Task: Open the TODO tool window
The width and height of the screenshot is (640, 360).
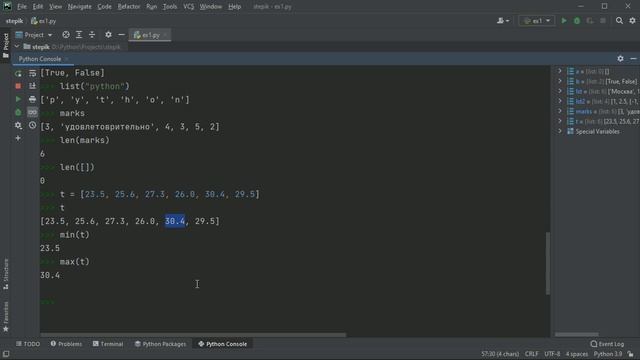Action: coord(28,344)
